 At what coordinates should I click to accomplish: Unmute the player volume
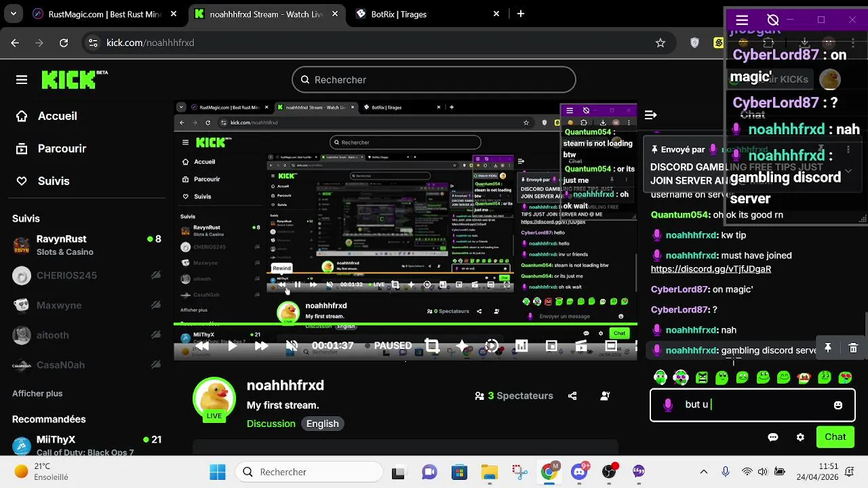tap(292, 346)
